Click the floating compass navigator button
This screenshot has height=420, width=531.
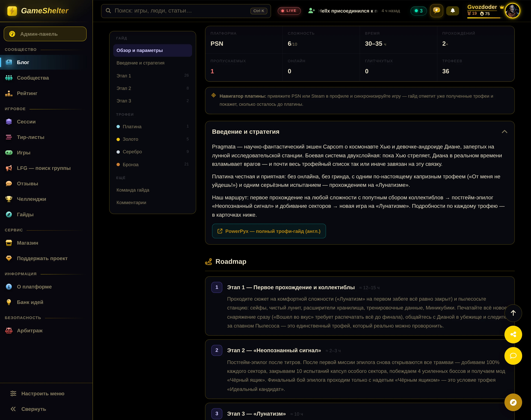[513, 402]
